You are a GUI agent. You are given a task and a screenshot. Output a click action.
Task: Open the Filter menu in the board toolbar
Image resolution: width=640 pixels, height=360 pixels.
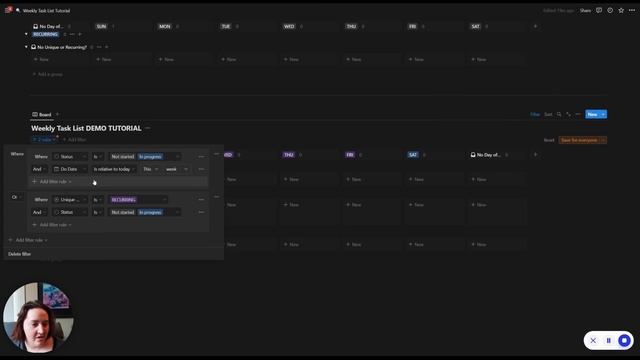[x=535, y=114]
